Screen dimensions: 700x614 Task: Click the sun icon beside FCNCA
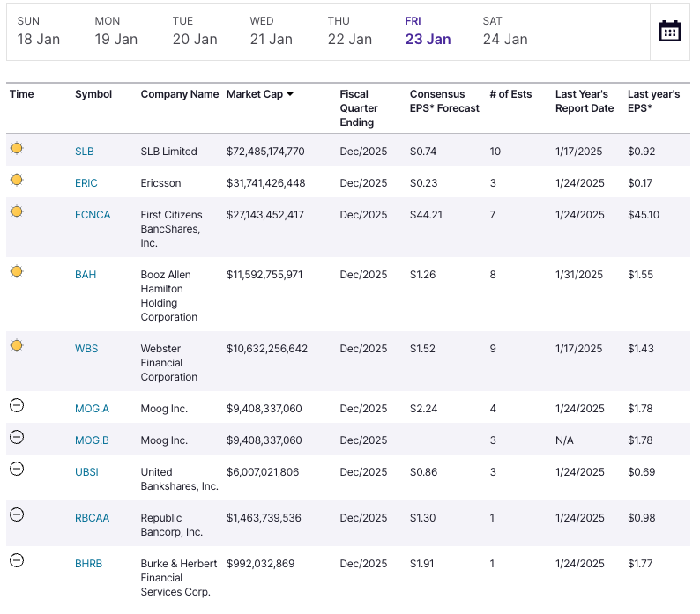pos(17,212)
